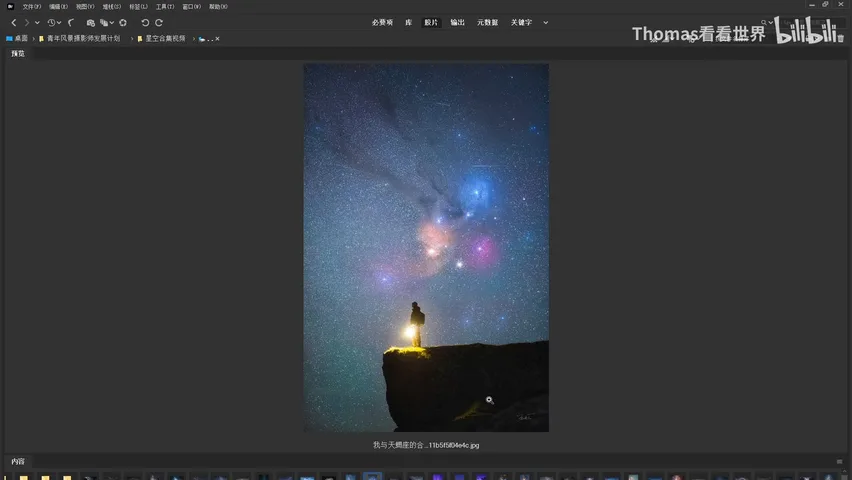
Task: Expand the arrow after 星空合集视频 in path
Action: 193,39
